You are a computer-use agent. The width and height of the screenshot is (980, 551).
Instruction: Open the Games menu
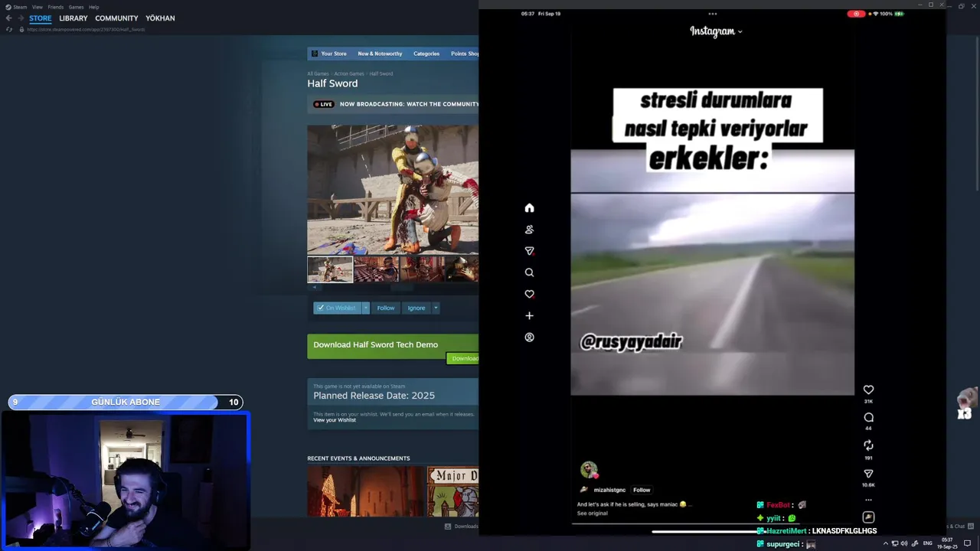[x=76, y=7]
